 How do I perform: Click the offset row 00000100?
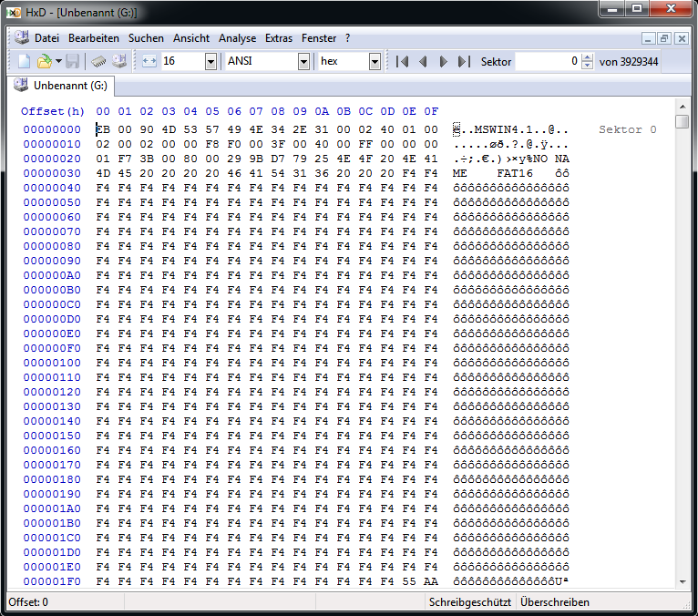(x=52, y=363)
